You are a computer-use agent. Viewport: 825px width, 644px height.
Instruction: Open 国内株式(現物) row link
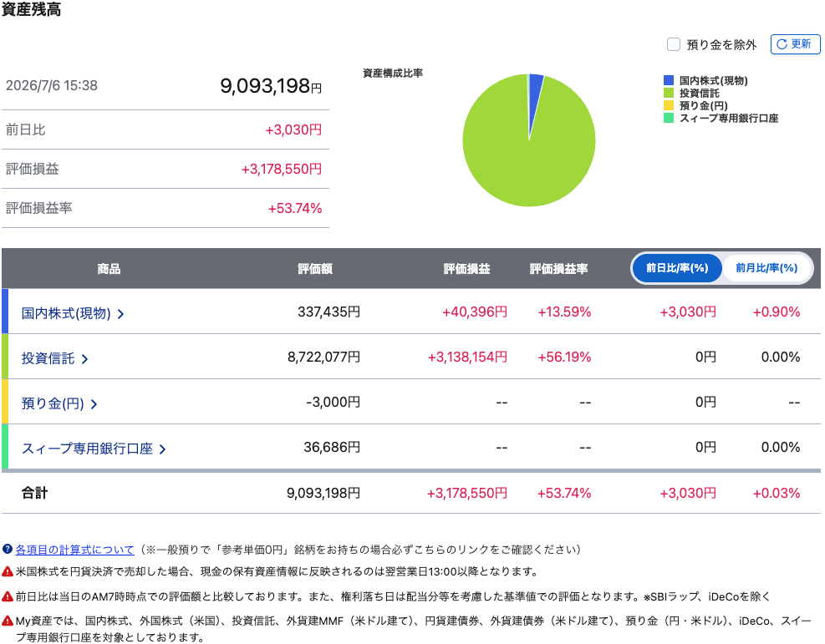[66, 313]
